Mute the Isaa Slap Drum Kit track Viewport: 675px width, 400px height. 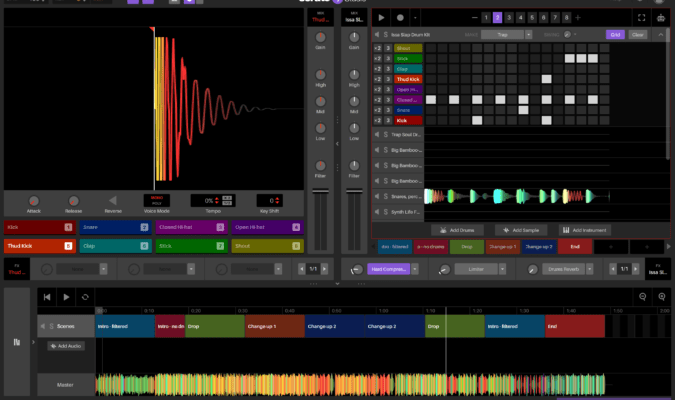tap(377, 34)
